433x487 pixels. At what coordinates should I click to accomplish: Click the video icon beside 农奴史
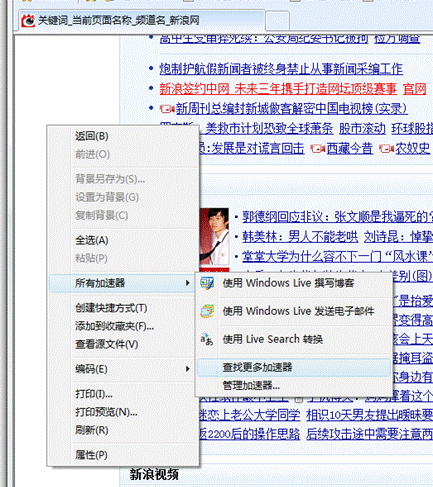point(386,149)
